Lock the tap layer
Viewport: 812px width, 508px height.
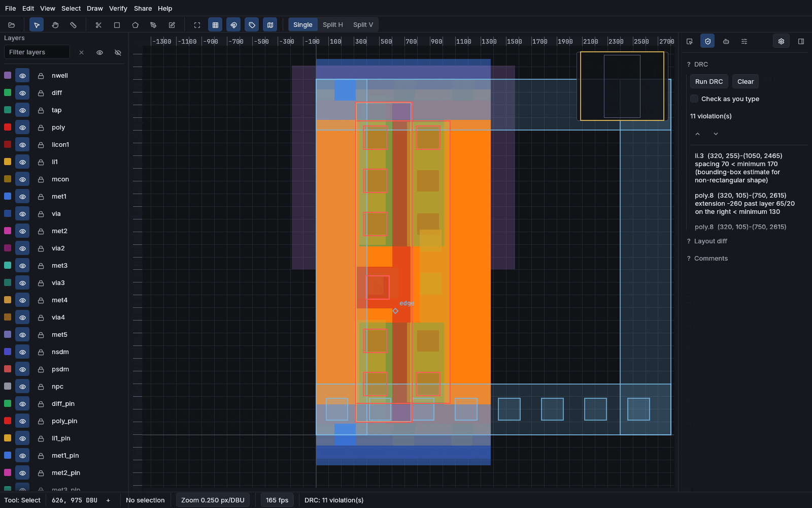tap(41, 110)
